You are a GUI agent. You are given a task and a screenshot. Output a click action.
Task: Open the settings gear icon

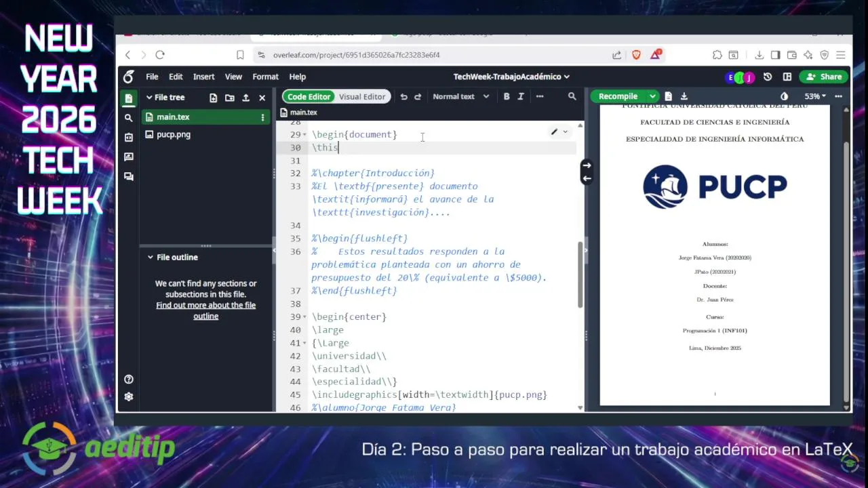tap(129, 397)
